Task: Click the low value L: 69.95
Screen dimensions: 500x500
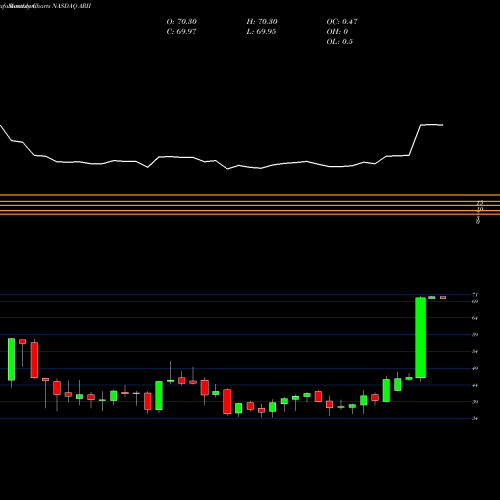Action: [x=261, y=32]
